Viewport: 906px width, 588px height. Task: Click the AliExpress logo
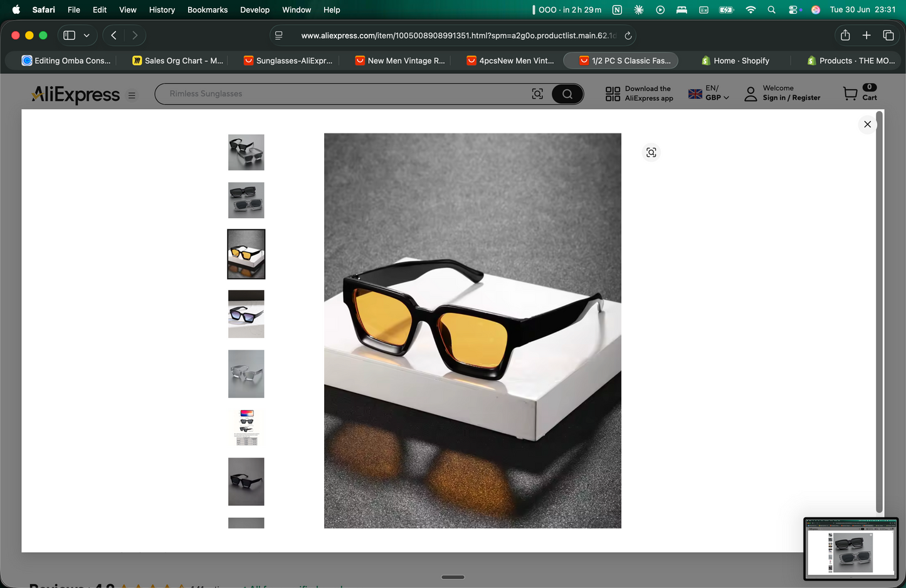pos(76,94)
